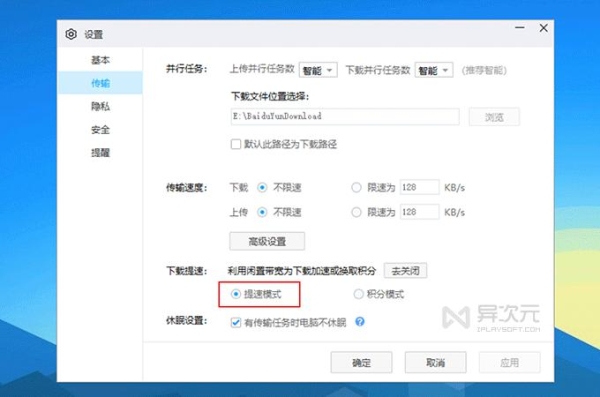Screen dimensions: 600x397
Task: Uncheck 有传输任务时电脑不休眠 checkbox
Action: click(x=236, y=322)
